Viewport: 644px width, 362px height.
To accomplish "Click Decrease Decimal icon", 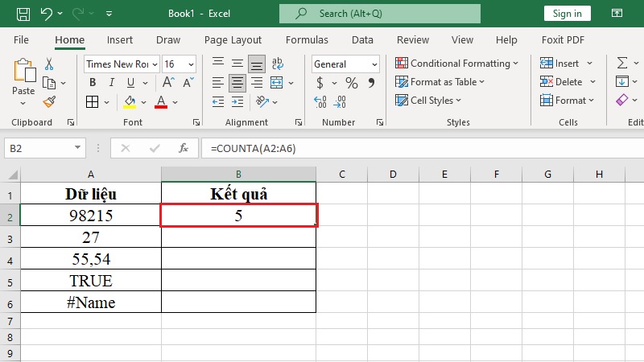I will (x=340, y=102).
